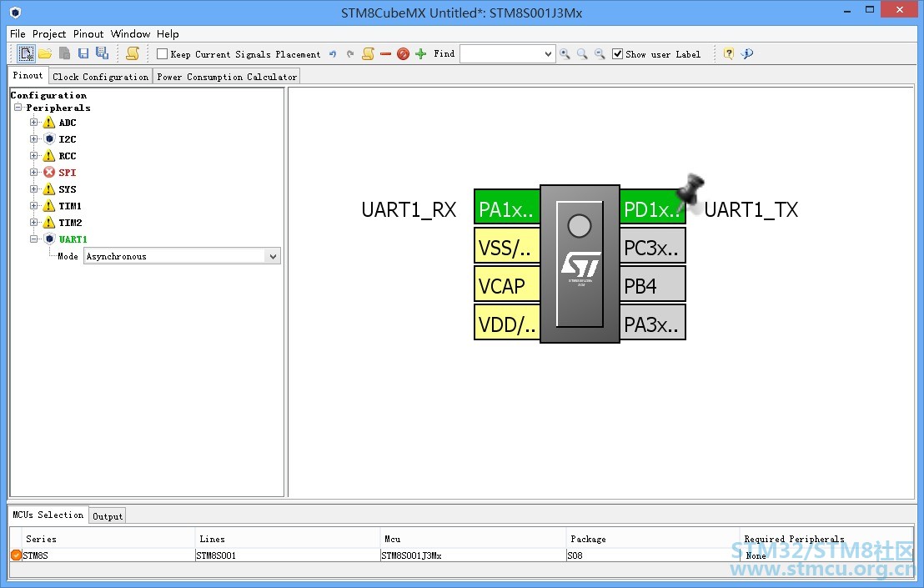924x588 pixels.
Task: Select the UART1 peripheral label
Action: coord(73,239)
